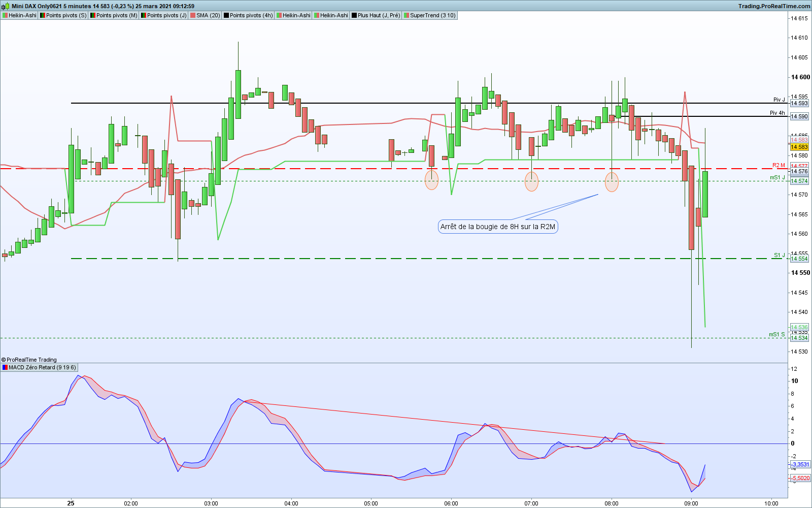Screen dimensions: 812x508
Task: Click the green 'mS1 J' support label
Action: [777, 177]
